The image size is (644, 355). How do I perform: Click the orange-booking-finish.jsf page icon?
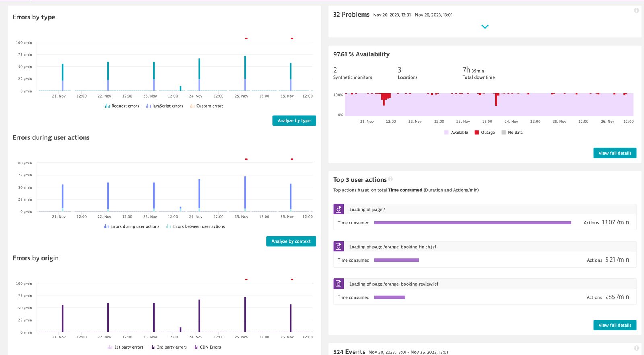coord(339,246)
